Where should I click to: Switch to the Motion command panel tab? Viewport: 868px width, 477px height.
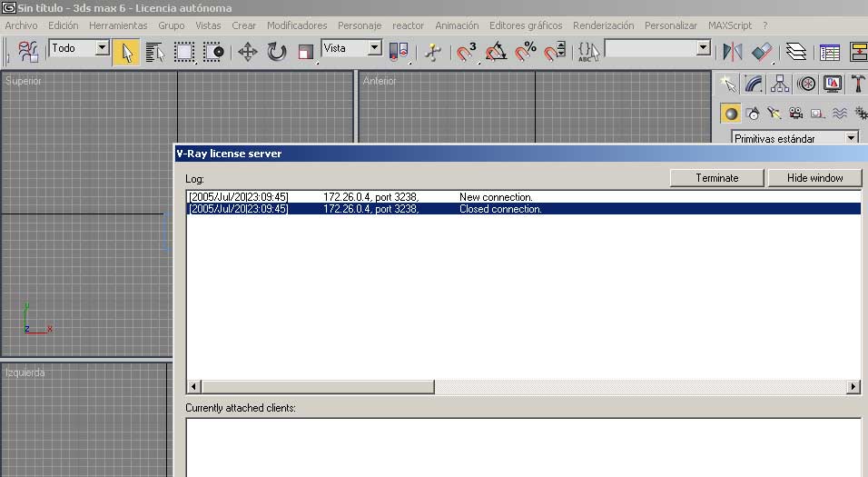click(x=806, y=84)
